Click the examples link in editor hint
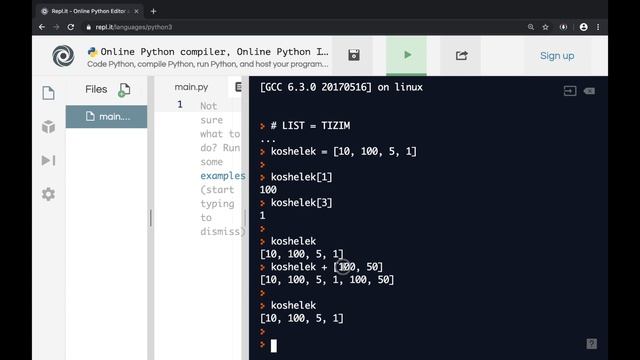Image resolution: width=640 pixels, height=360 pixels. [x=222, y=176]
